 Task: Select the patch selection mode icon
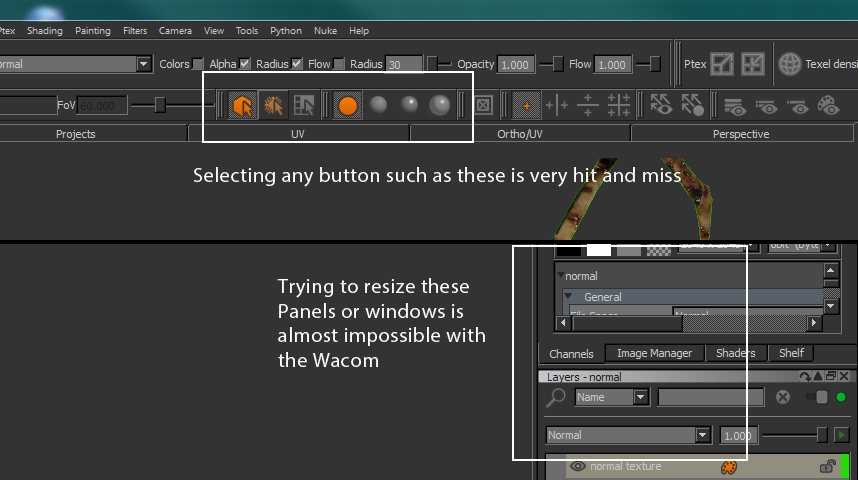(x=273, y=105)
